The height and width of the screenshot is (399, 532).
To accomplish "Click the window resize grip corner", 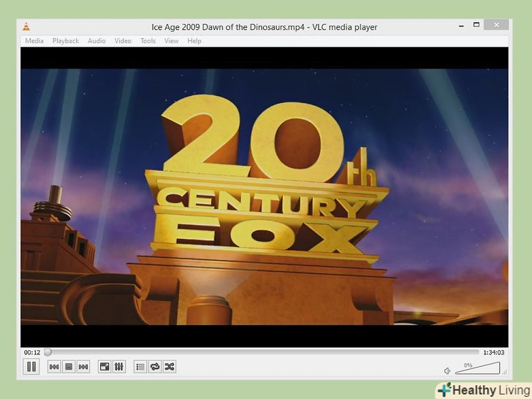I will tap(505, 372).
